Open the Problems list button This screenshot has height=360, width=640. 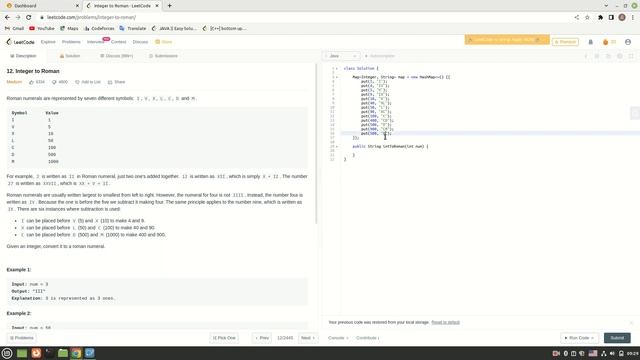click(22, 338)
